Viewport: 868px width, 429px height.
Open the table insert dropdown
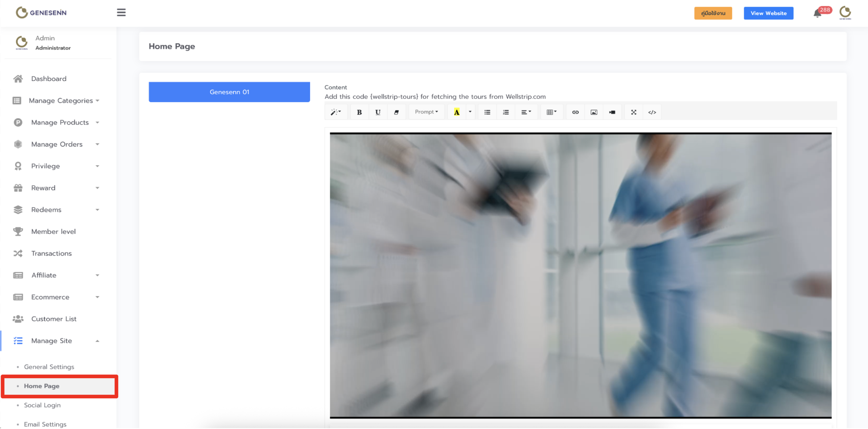click(x=551, y=112)
